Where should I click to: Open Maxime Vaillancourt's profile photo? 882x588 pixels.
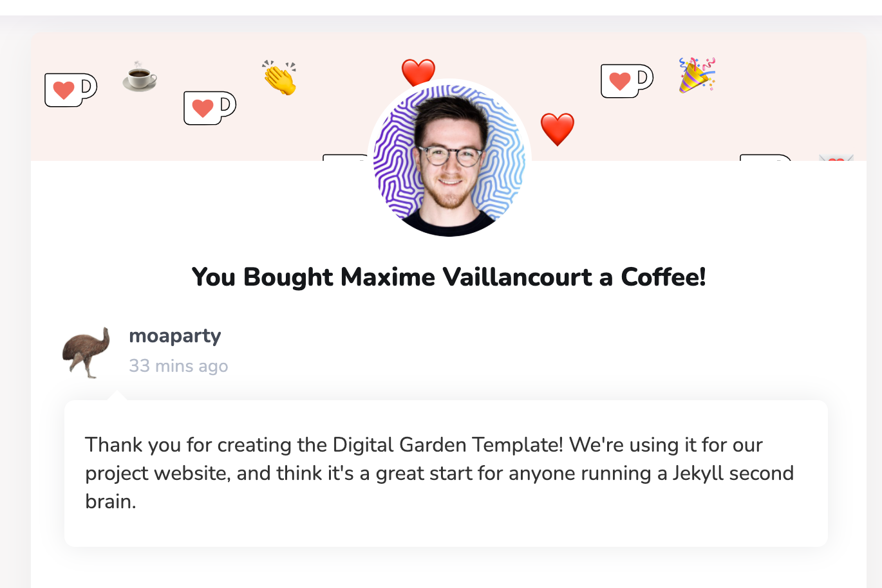tap(449, 160)
